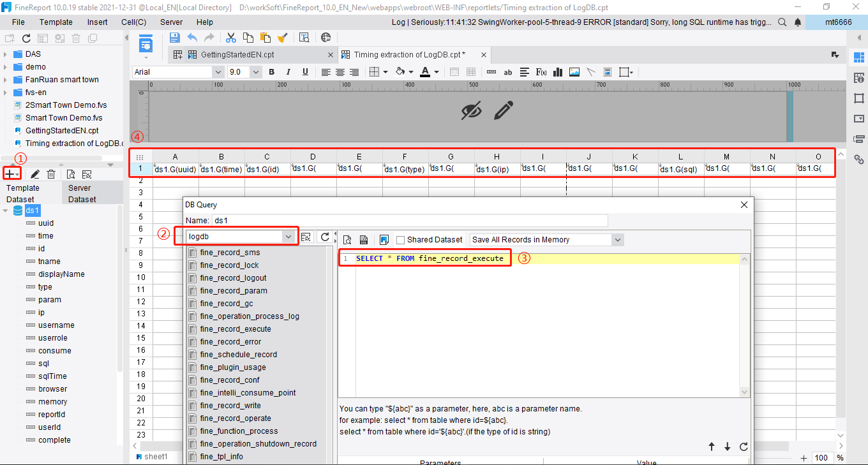Click the Insert Chart bar icon
This screenshot has height=465, width=868.
click(x=557, y=72)
